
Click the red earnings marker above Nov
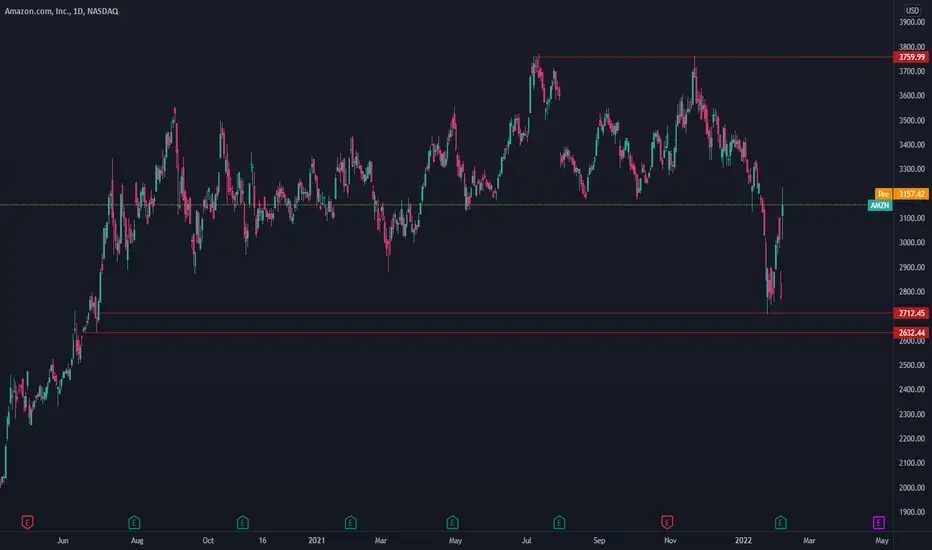click(667, 523)
